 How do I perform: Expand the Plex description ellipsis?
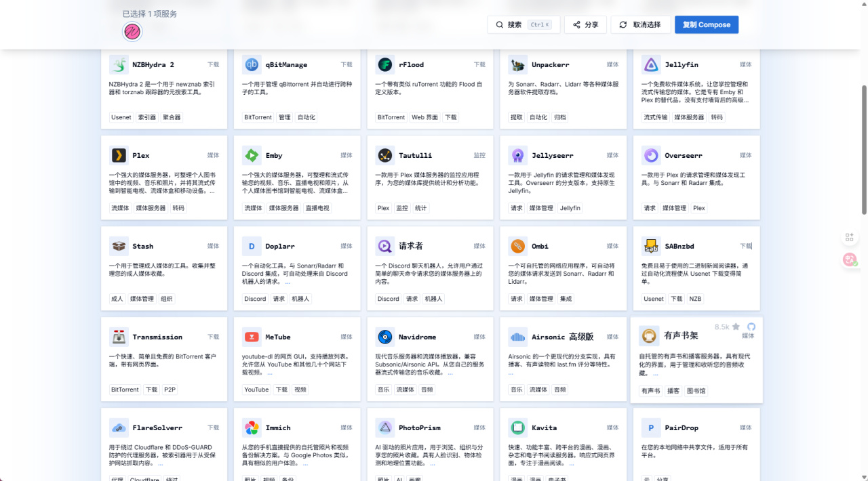212,192
